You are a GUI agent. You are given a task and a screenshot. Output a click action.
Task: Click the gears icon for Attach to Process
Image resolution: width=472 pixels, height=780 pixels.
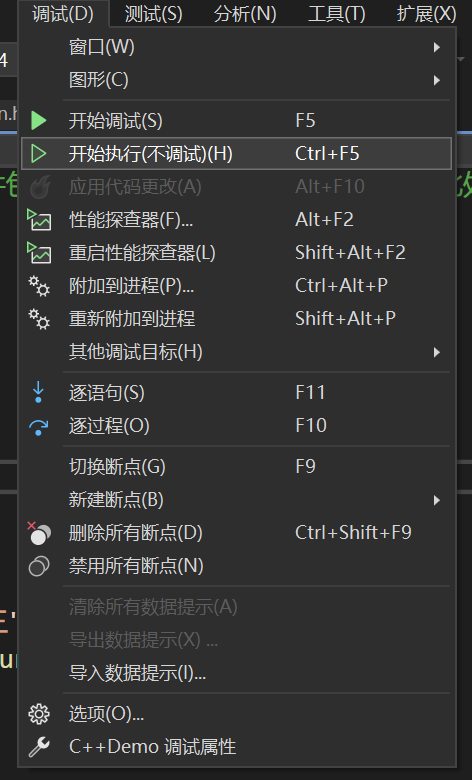tap(38, 286)
